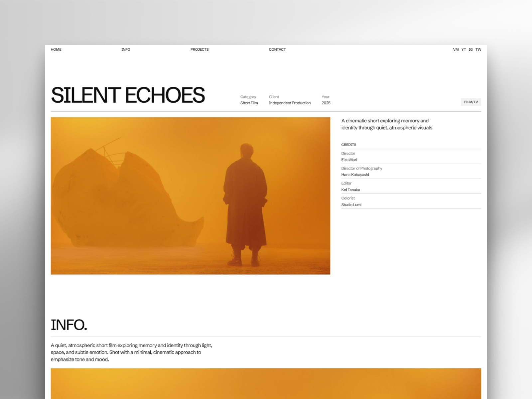This screenshot has height=399, width=532.
Task: Select the Short Film category value
Action: point(249,103)
